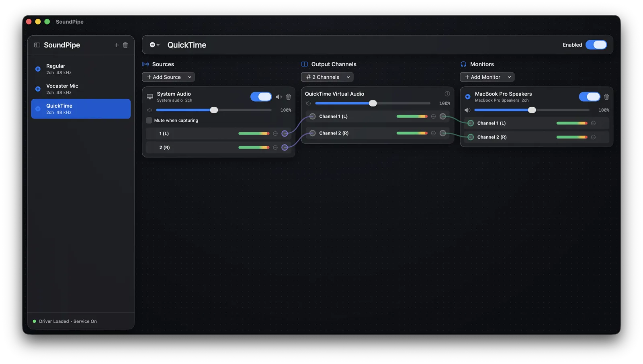
Task: Click the System Audio 100% value
Action: pos(286,110)
